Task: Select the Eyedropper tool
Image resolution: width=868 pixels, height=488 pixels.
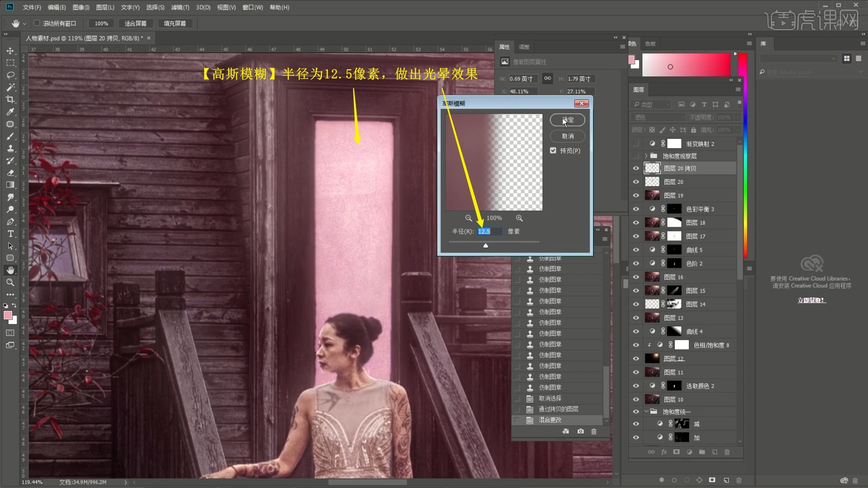Action: coord(10,112)
